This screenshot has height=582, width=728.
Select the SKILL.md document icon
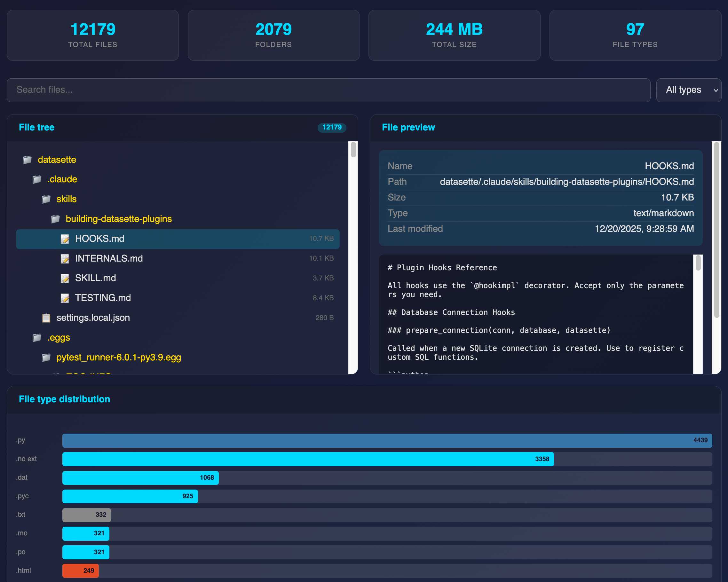click(x=65, y=278)
